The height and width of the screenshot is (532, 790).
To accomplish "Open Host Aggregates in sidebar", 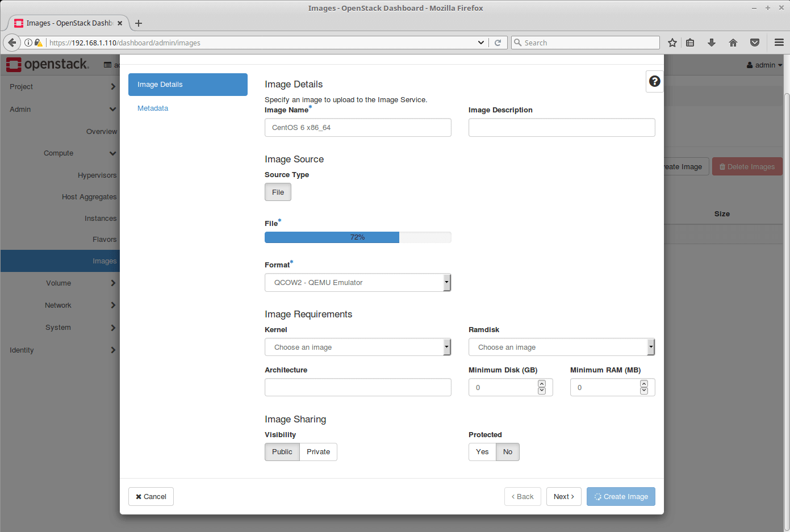I will click(89, 197).
